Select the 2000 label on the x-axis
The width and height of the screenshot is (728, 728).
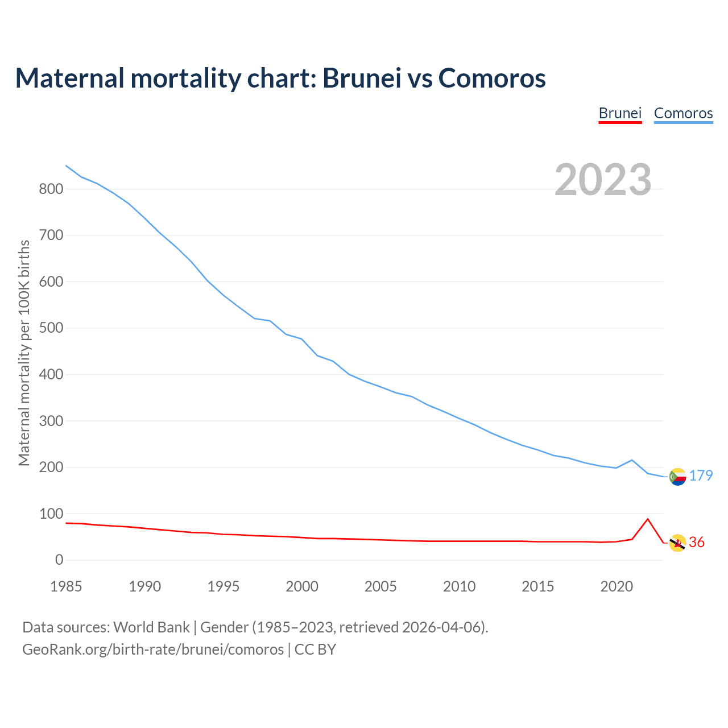[x=302, y=586]
